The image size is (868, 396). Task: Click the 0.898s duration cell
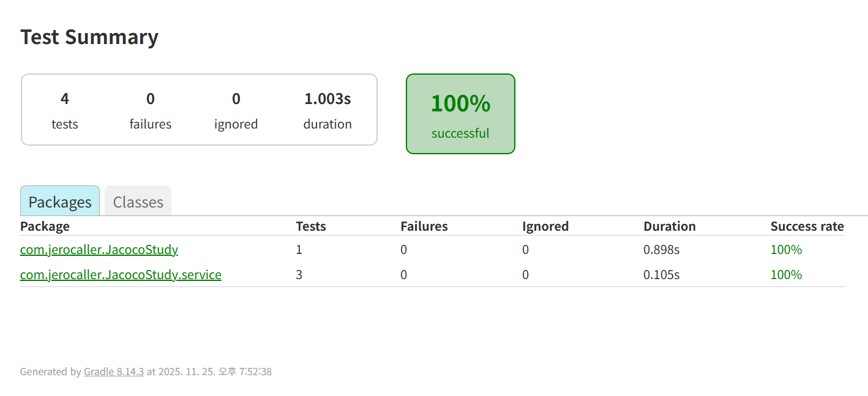(x=661, y=250)
